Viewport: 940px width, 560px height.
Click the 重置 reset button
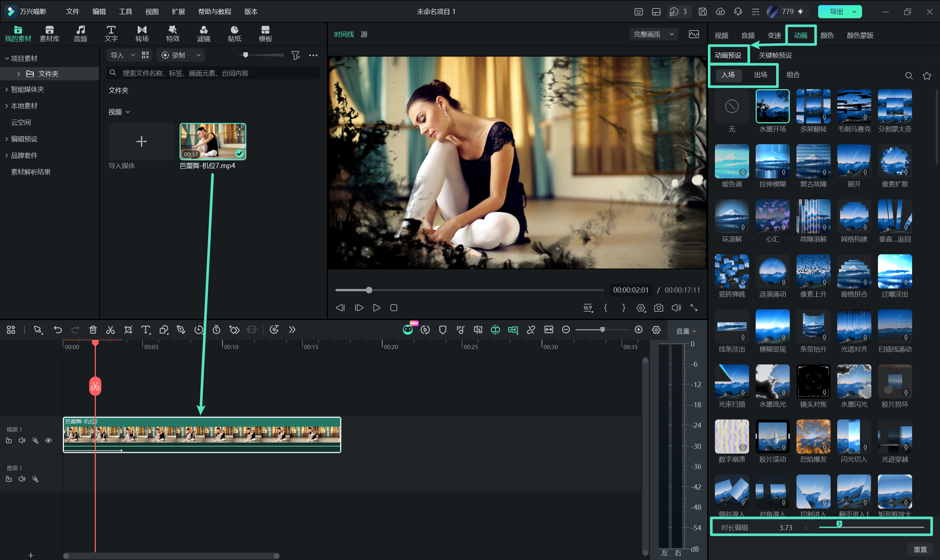coord(920,549)
